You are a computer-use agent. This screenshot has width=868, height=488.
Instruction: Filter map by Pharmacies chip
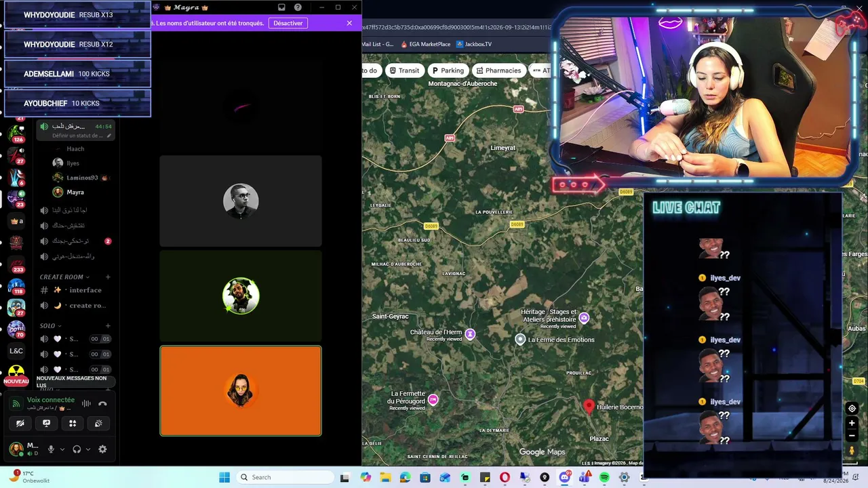click(x=498, y=70)
